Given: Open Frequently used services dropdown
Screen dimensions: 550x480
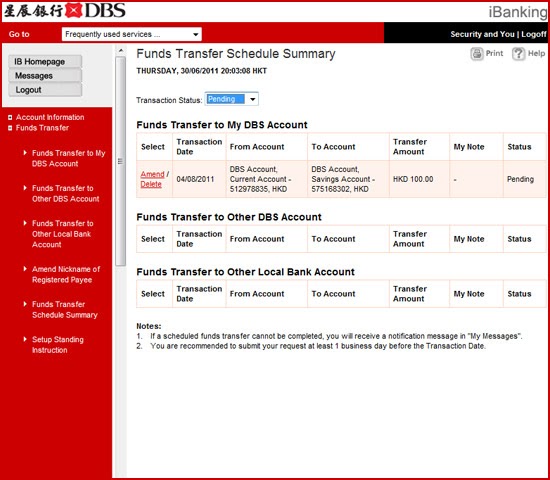Looking at the screenshot, I should [132, 34].
